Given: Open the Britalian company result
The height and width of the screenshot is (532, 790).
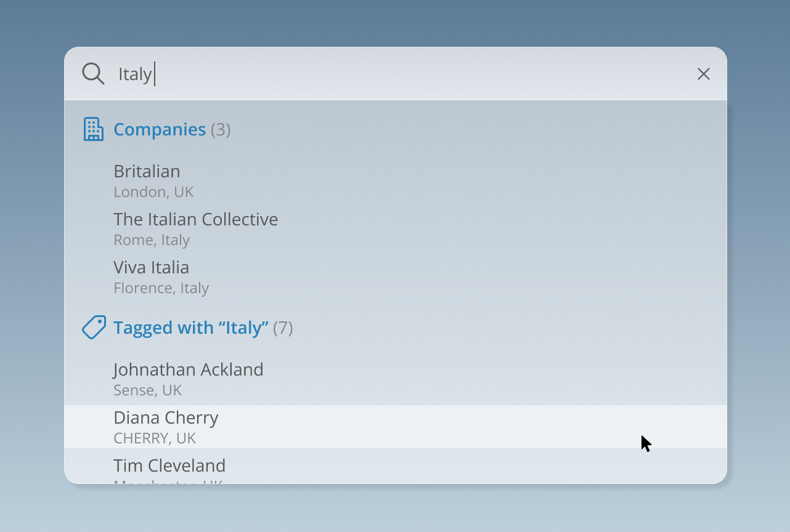Looking at the screenshot, I should [147, 171].
